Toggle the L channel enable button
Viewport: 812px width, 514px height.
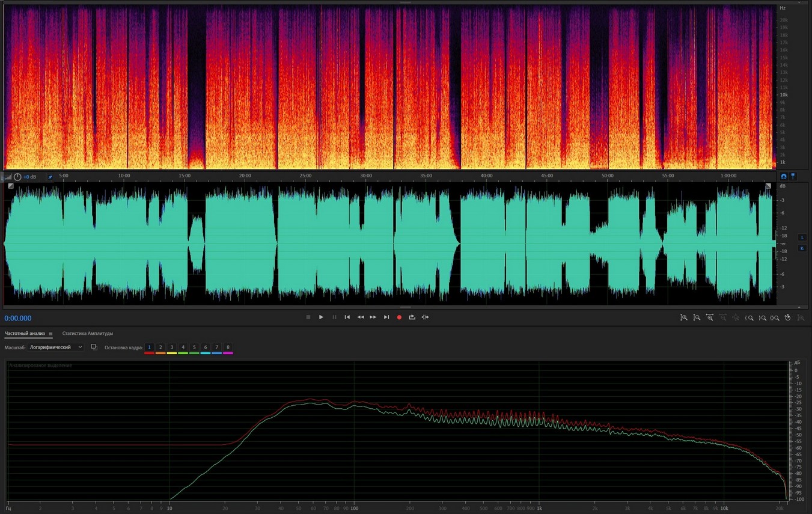(802, 237)
